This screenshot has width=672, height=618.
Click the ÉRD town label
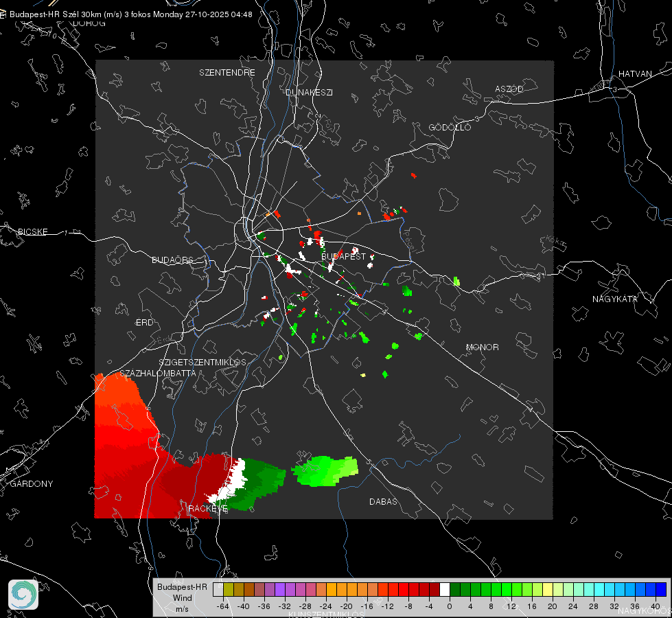144,323
